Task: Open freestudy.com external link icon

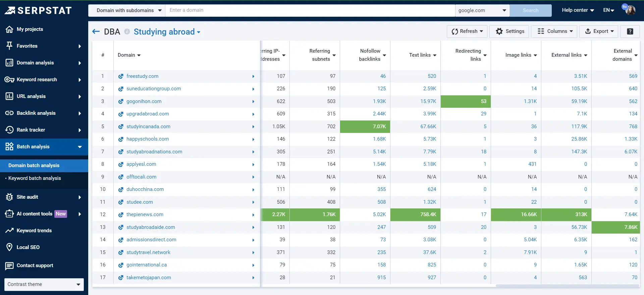Action: tap(121, 77)
